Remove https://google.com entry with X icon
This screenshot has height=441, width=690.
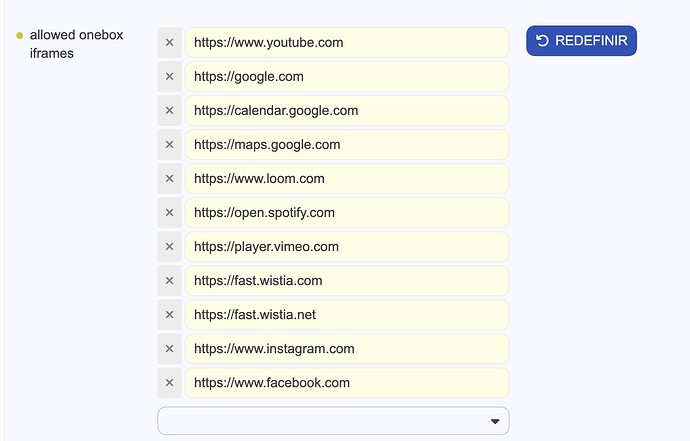pyautogui.click(x=169, y=77)
